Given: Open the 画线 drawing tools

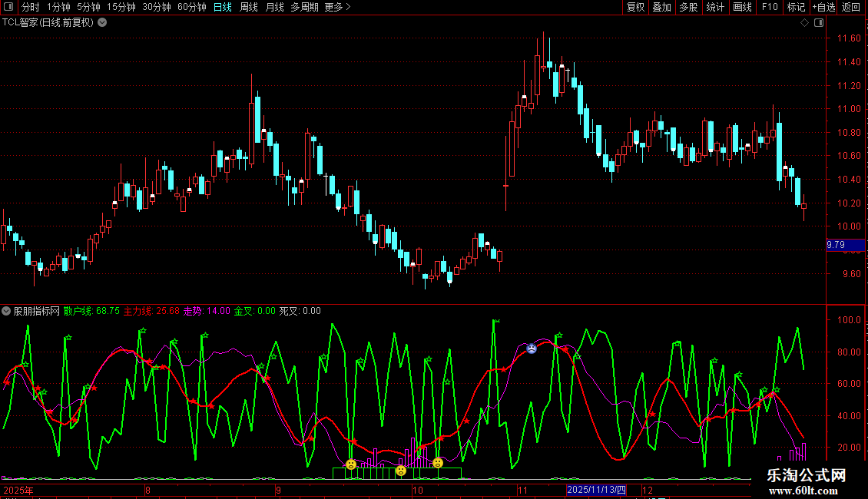Looking at the screenshot, I should point(742,7).
